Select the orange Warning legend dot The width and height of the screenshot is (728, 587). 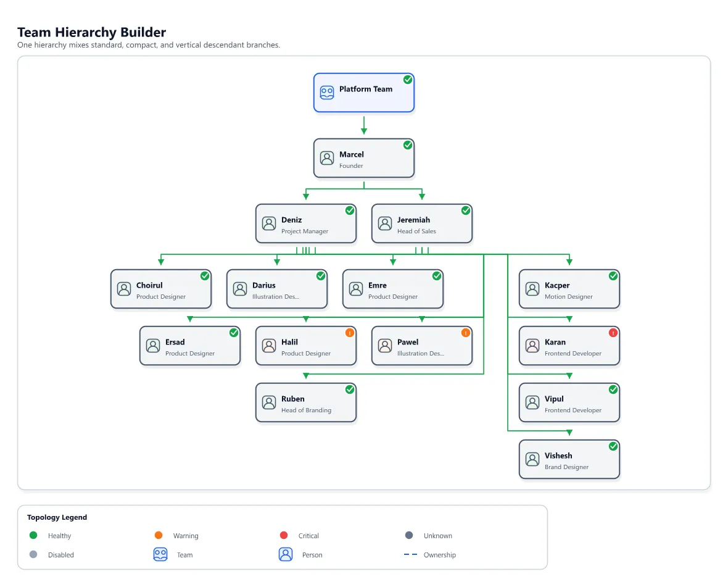[159, 535]
